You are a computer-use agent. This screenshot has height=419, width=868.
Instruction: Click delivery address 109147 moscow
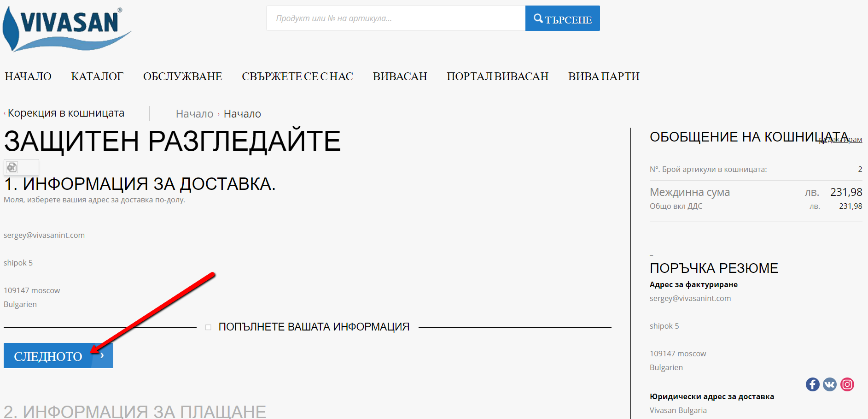[x=32, y=290]
